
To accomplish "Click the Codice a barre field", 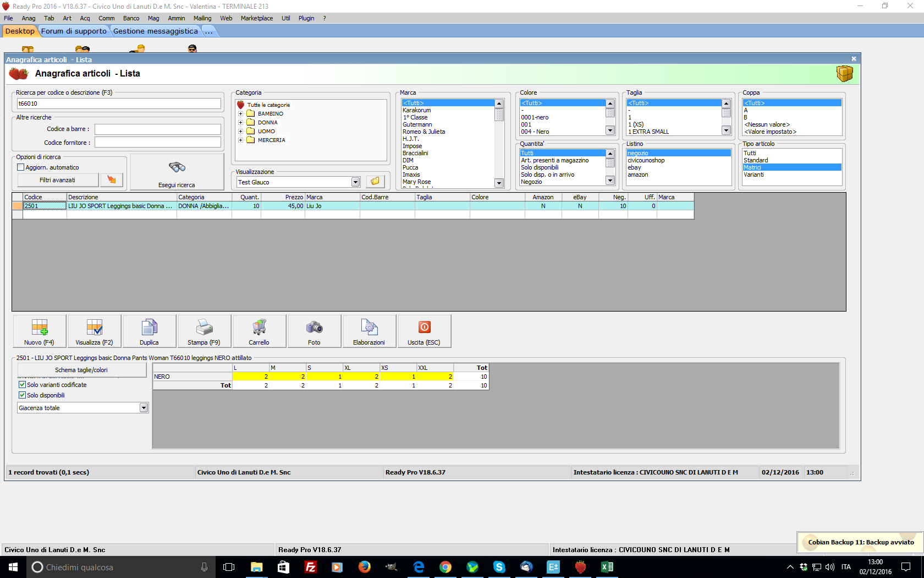I will [157, 129].
